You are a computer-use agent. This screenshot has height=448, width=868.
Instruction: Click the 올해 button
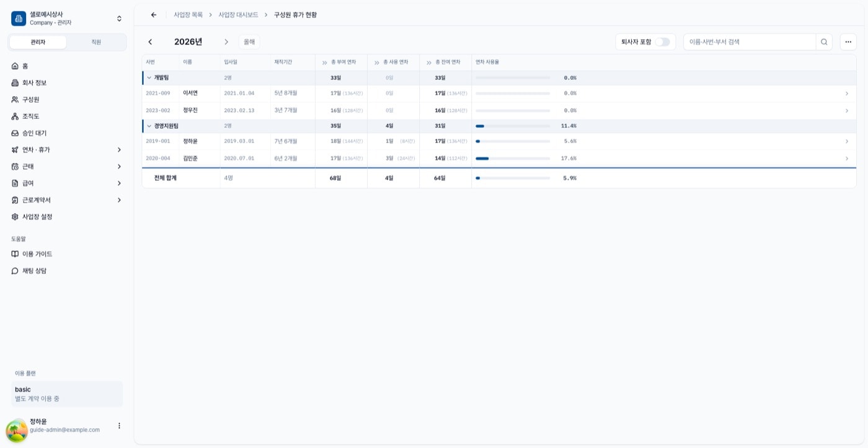[249, 42]
